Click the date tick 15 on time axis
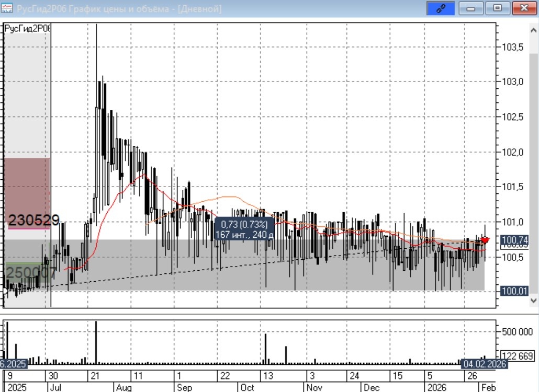Viewport: 539px width, 392px height. tap(397, 375)
